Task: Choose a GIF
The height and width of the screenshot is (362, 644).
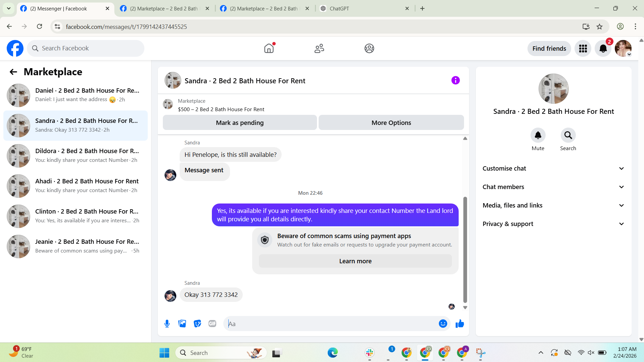Action: (212, 324)
